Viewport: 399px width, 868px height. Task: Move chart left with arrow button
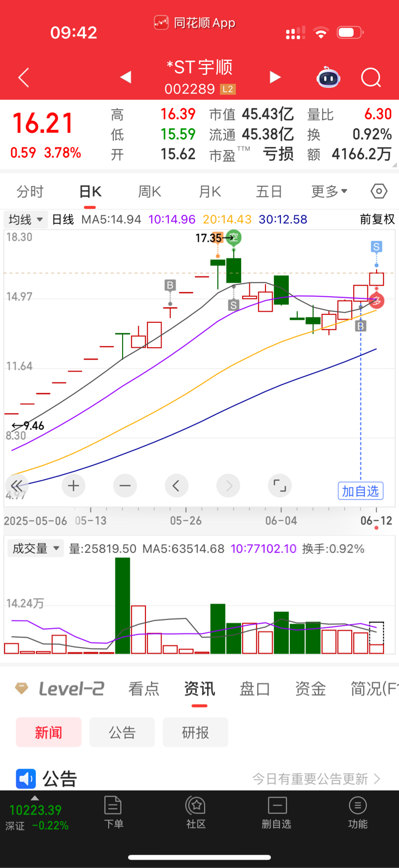(176, 486)
